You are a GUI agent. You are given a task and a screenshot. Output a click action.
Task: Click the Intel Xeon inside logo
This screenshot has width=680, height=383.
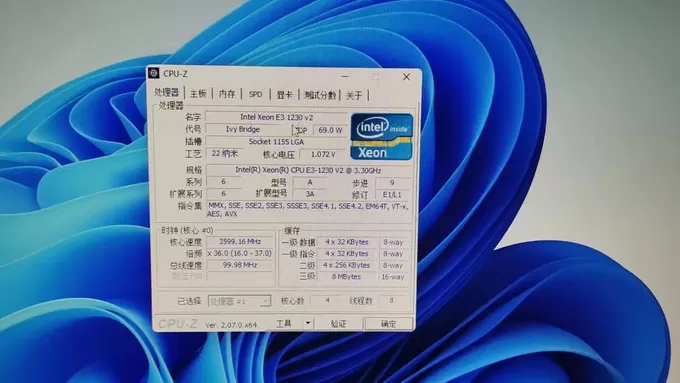click(382, 137)
